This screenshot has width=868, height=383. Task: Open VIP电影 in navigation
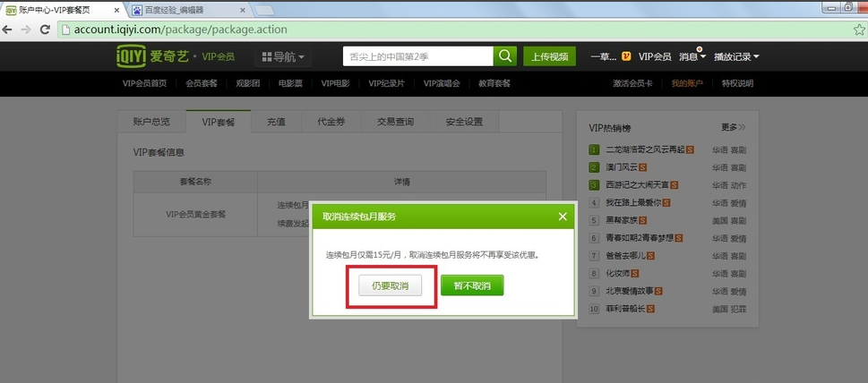coord(335,83)
